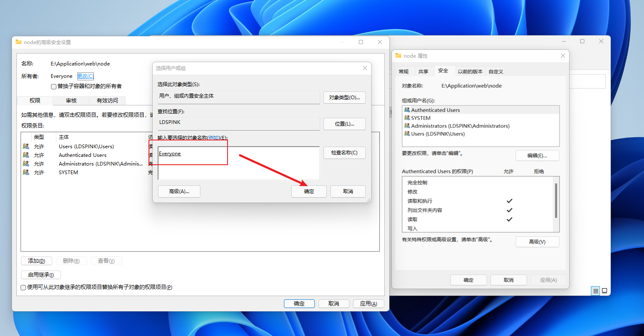Image resolution: width=644 pixels, height=336 pixels.
Task: Select the SYSTEM group icon in advanced settings
Action: point(25,172)
